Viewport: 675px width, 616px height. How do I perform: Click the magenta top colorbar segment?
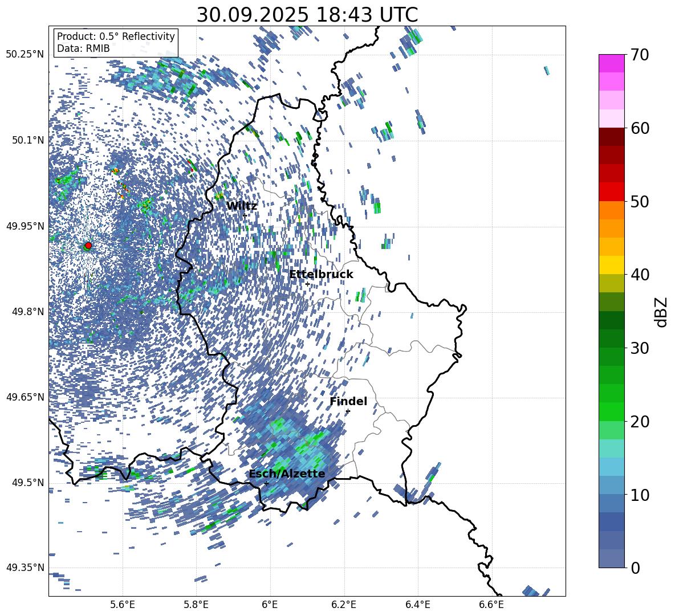[x=611, y=64]
